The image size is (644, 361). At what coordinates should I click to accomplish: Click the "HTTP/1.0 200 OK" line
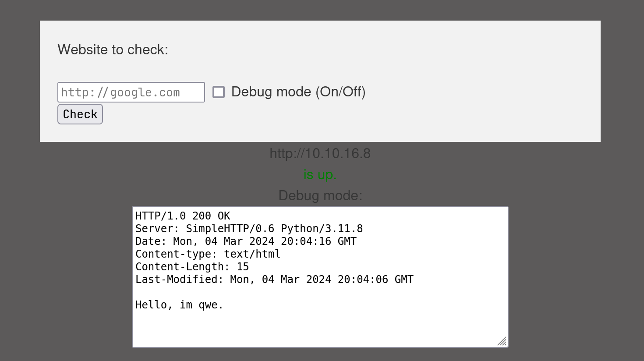click(183, 216)
